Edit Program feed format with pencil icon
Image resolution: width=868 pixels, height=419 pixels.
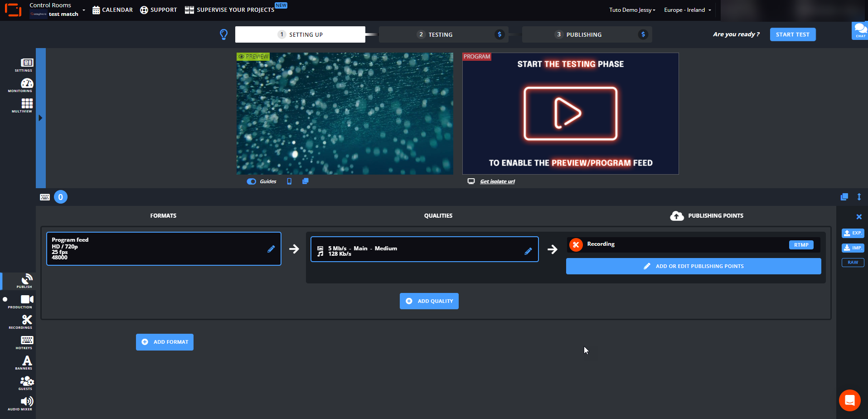coord(271,249)
